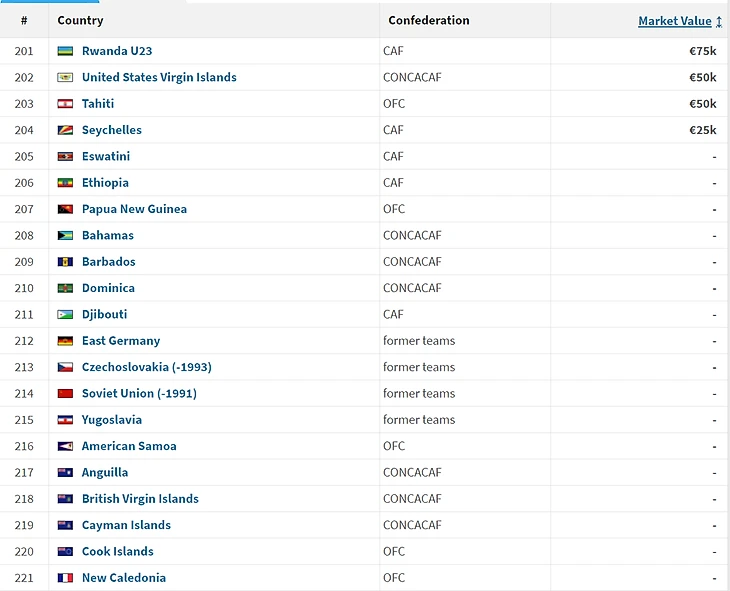Click the Eswatini flag icon
730x591 pixels.
pyautogui.click(x=65, y=156)
